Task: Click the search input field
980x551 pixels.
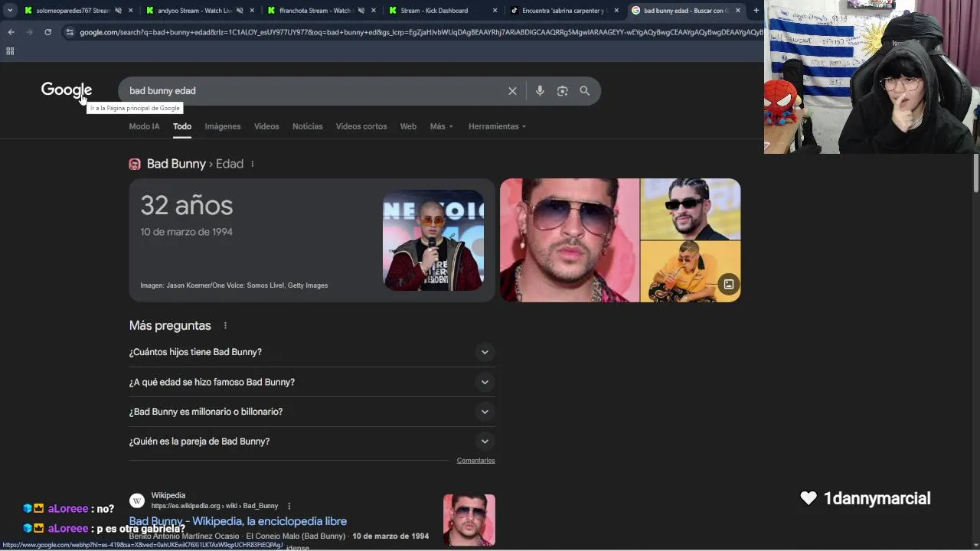Action: point(314,91)
